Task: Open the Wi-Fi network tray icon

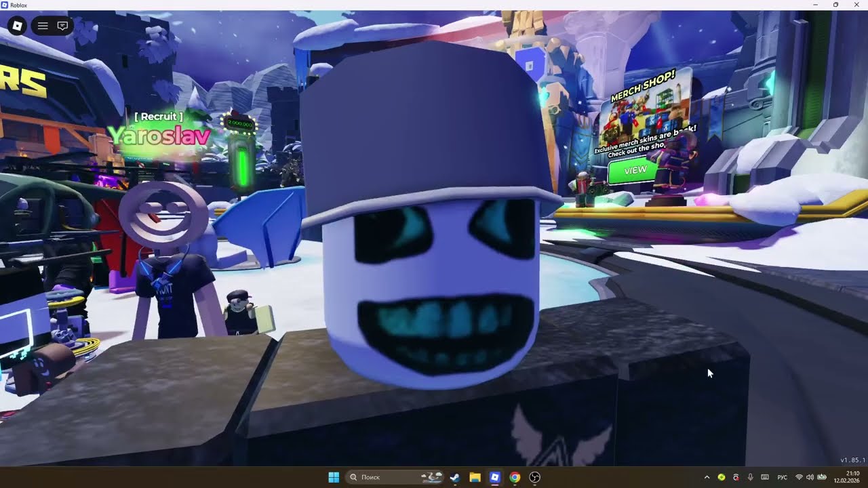Action: tap(799, 477)
